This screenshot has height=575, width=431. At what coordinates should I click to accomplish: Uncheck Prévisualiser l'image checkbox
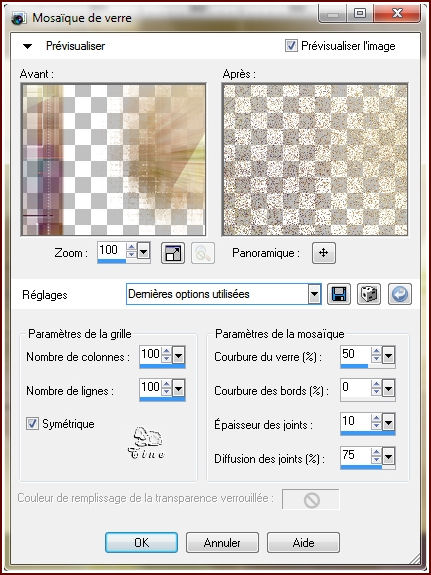[x=292, y=46]
